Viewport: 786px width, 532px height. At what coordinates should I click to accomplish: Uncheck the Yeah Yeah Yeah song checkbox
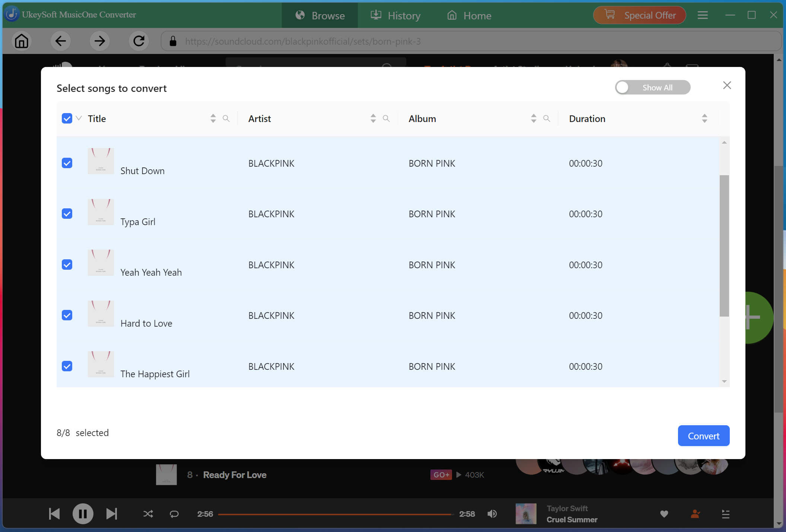(x=67, y=265)
